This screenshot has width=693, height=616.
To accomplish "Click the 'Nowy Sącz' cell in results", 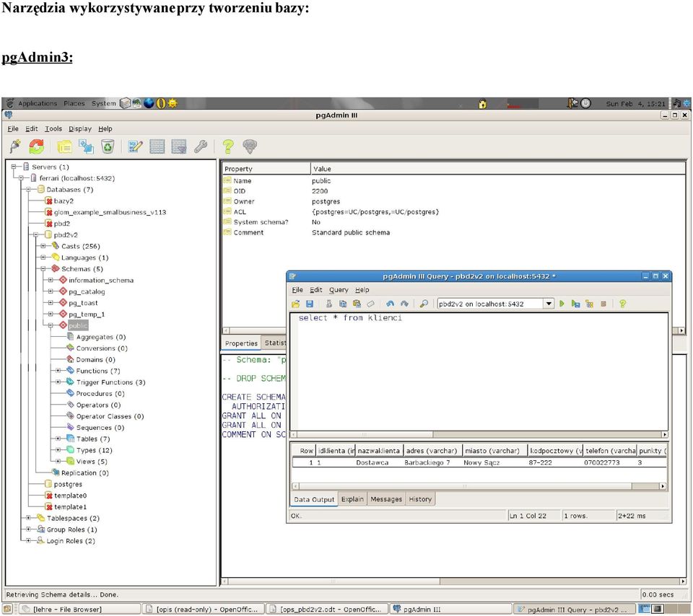I will pyautogui.click(x=481, y=462).
